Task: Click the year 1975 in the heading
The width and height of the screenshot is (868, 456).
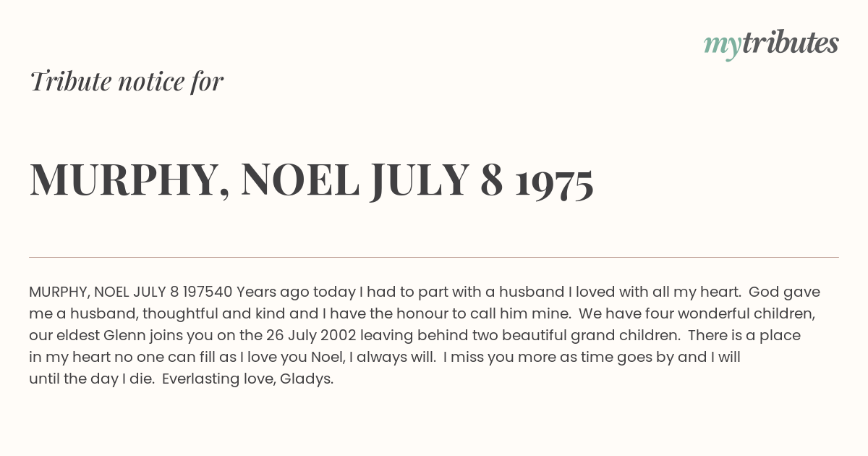Action: point(554,180)
